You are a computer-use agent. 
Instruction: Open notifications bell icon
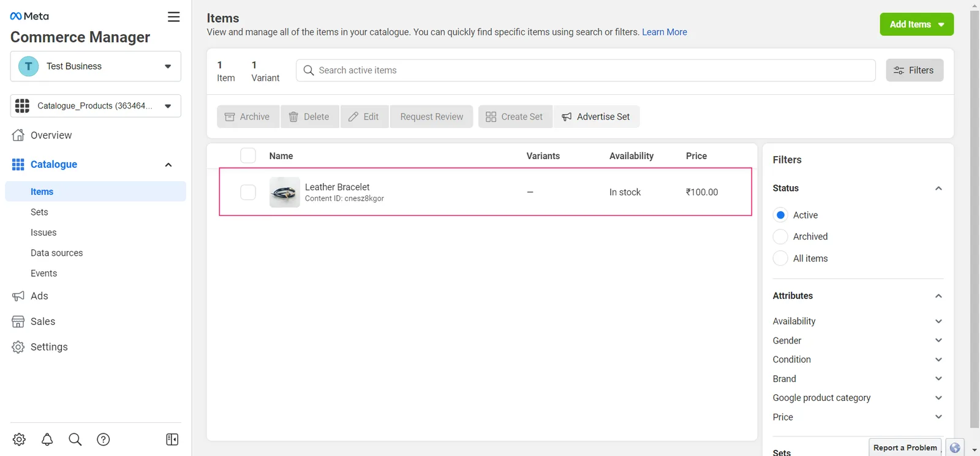click(x=47, y=439)
